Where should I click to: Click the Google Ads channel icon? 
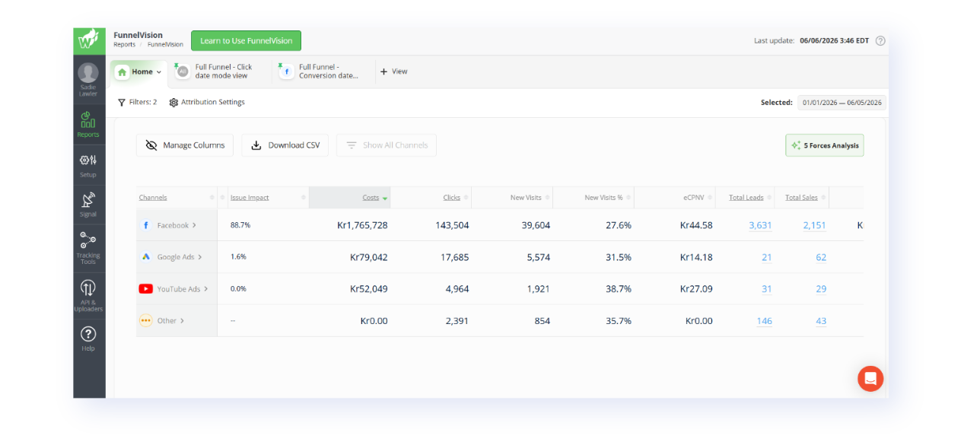146,257
